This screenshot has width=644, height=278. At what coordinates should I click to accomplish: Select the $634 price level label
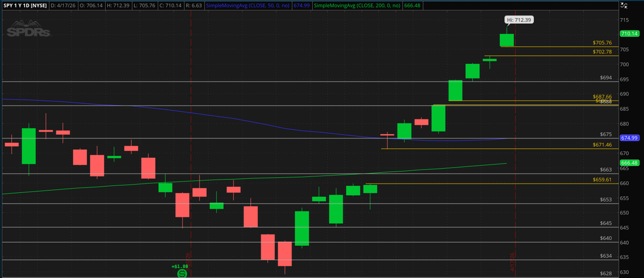point(606,256)
